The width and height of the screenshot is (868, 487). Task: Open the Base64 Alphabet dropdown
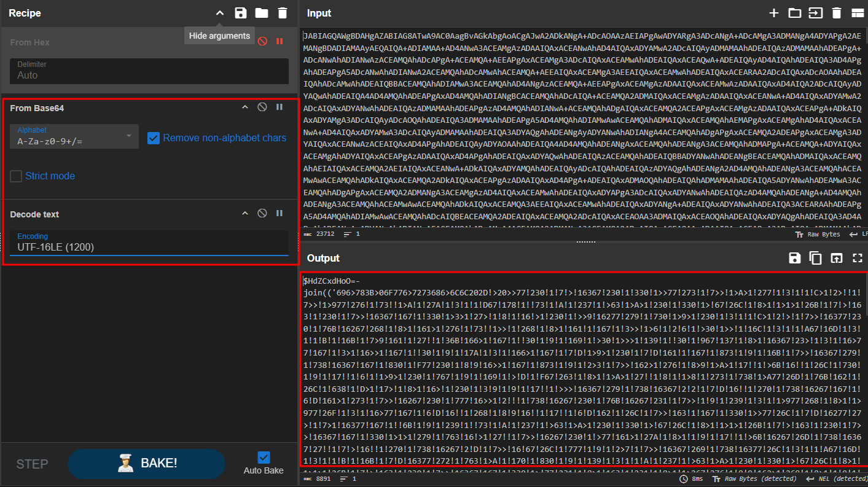tap(74, 136)
